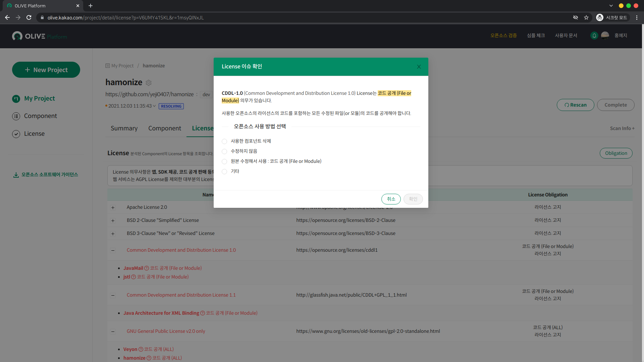Collapse the GNU General Public License v2.0 row
The image size is (644, 362).
coord(113,331)
